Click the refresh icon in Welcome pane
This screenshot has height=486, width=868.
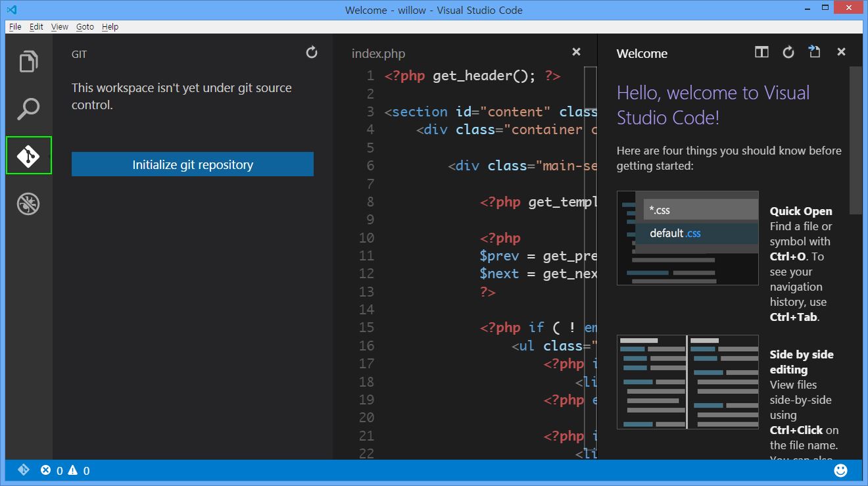(788, 53)
